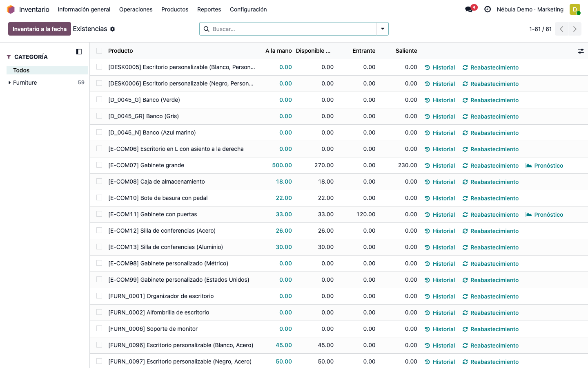Open Historial for Bote de basura con pedal

click(x=440, y=198)
